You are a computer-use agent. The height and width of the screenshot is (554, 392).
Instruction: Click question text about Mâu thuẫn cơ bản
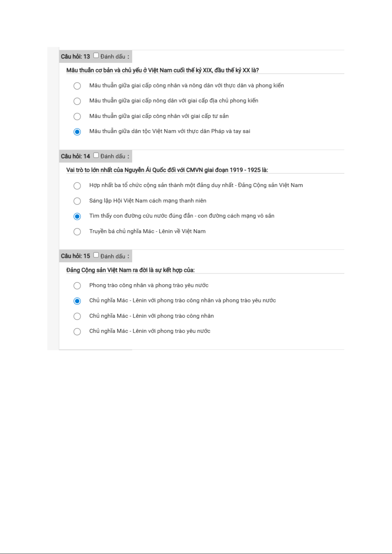click(162, 70)
